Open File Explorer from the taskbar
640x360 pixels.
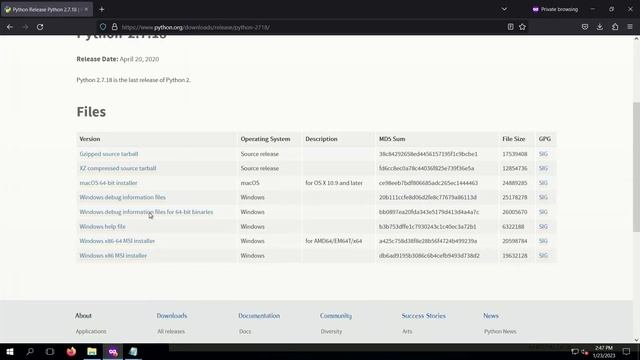pos(92,351)
